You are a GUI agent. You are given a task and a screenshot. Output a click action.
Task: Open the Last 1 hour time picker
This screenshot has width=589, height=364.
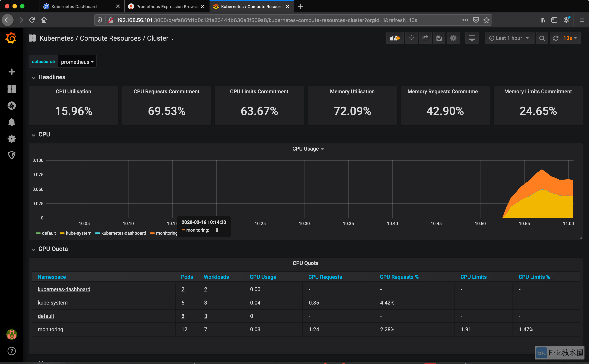pos(509,38)
